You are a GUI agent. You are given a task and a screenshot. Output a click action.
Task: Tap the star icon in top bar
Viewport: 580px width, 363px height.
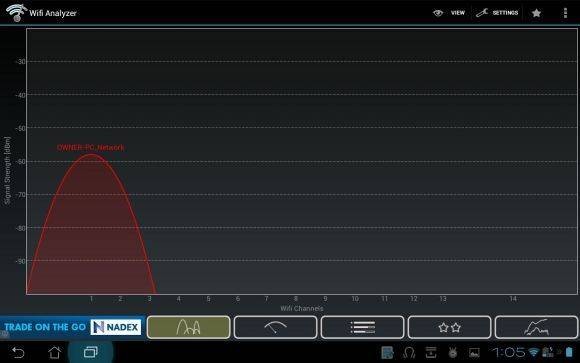coord(536,13)
